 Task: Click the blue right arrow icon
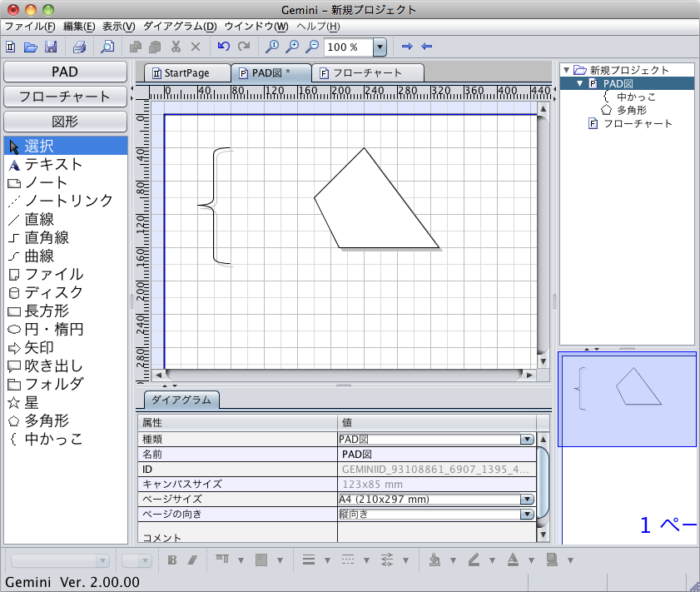click(x=407, y=46)
